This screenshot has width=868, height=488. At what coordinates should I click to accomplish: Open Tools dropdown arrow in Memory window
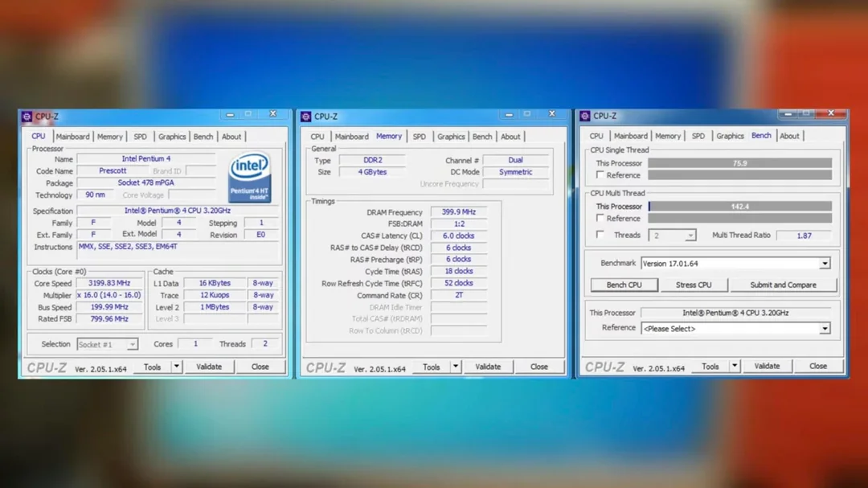click(456, 367)
